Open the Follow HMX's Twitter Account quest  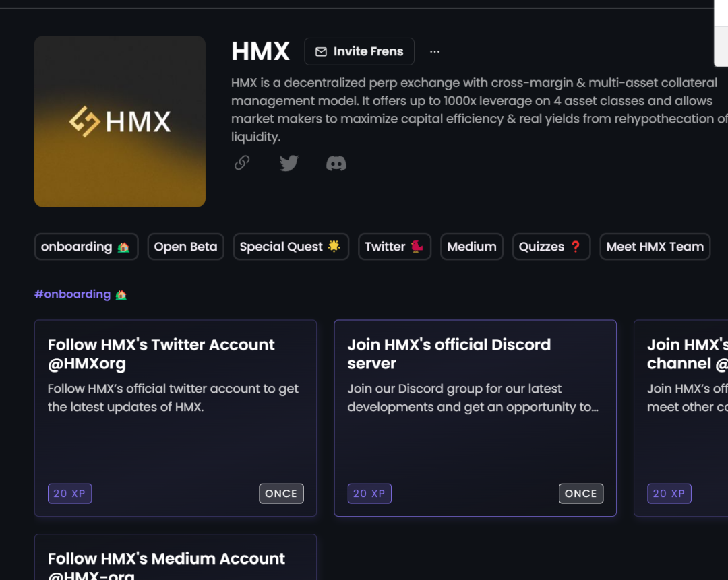point(175,418)
